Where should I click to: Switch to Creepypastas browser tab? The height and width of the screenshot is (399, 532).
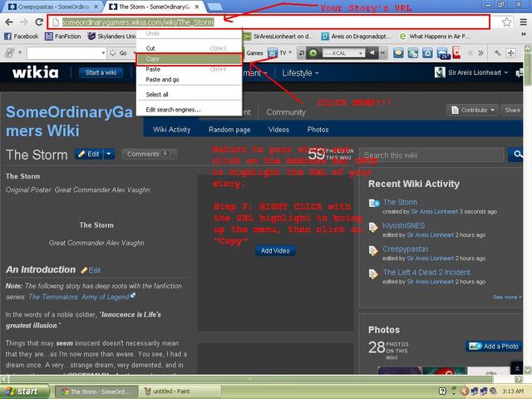pos(53,7)
